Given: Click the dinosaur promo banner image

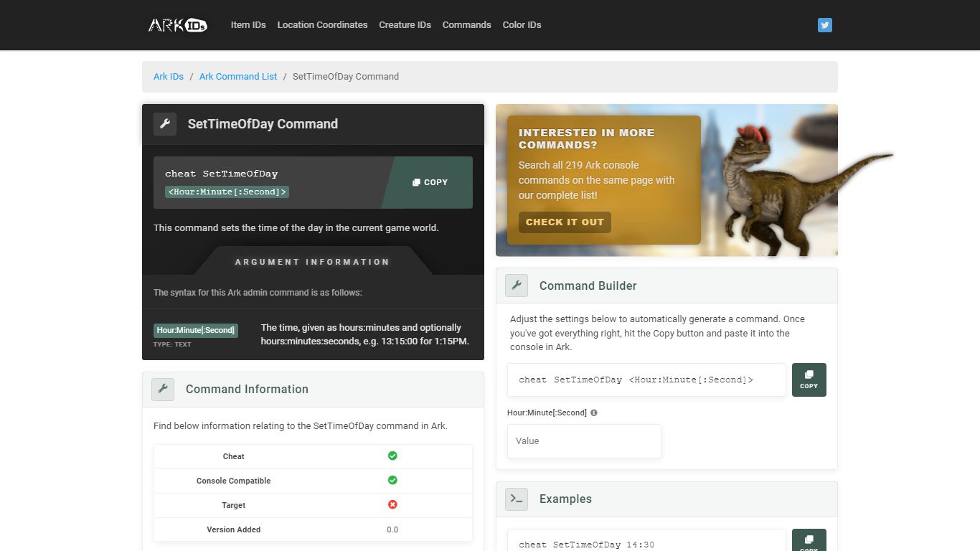Looking at the screenshot, I should [666, 180].
